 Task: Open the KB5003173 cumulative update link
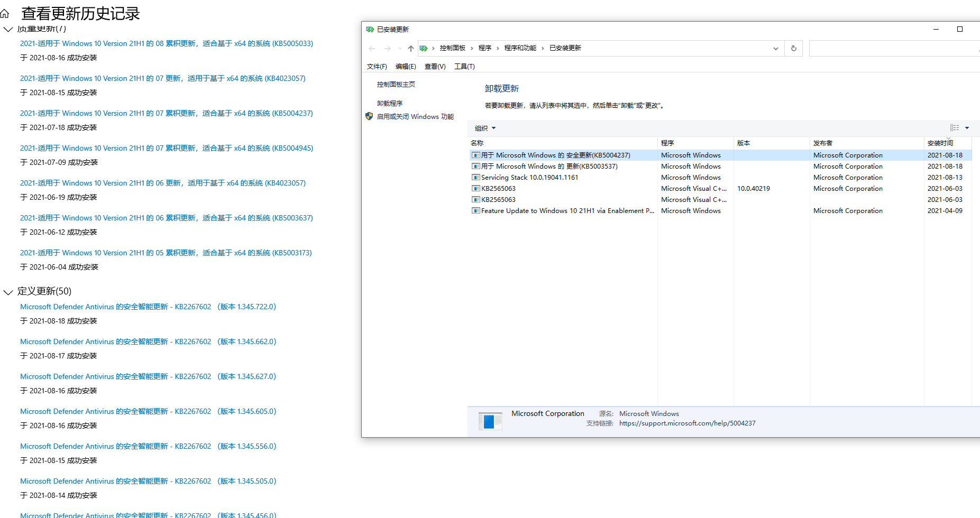(166, 253)
